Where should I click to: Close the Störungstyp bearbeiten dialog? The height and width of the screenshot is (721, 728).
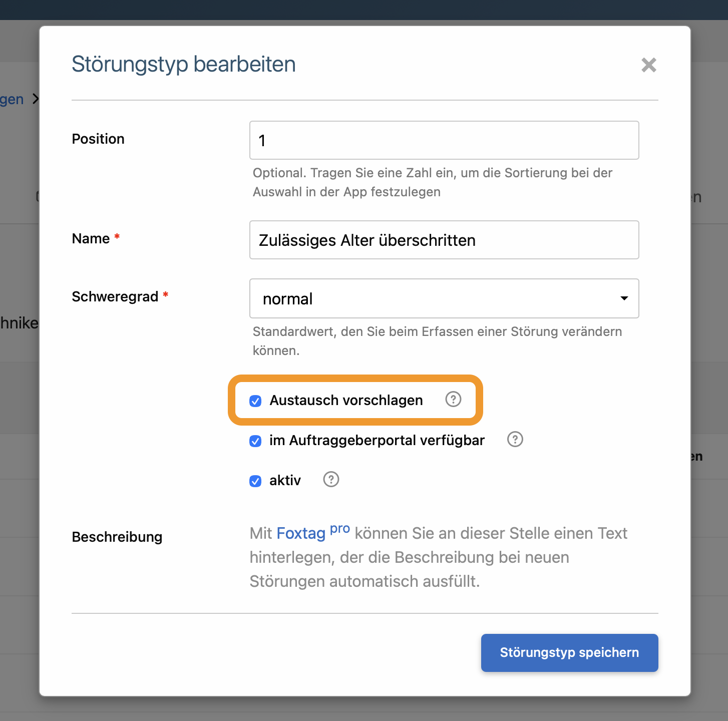click(x=648, y=65)
